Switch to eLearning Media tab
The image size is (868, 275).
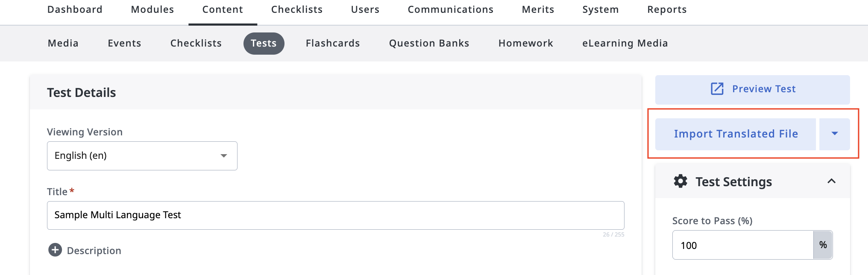point(625,43)
